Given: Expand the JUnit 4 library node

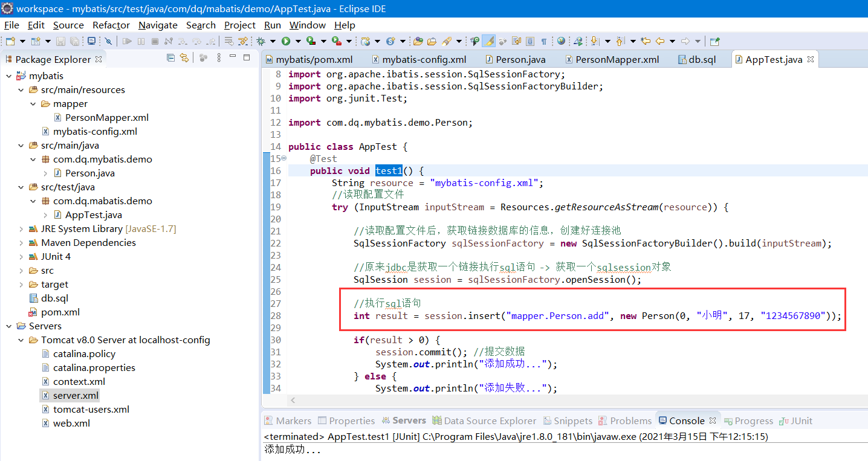Looking at the screenshot, I should click(21, 257).
